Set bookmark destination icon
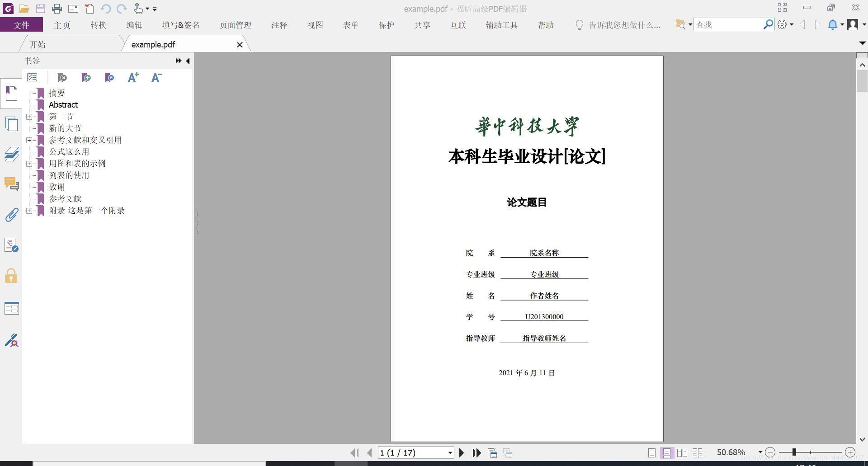868x466 pixels. pos(109,78)
